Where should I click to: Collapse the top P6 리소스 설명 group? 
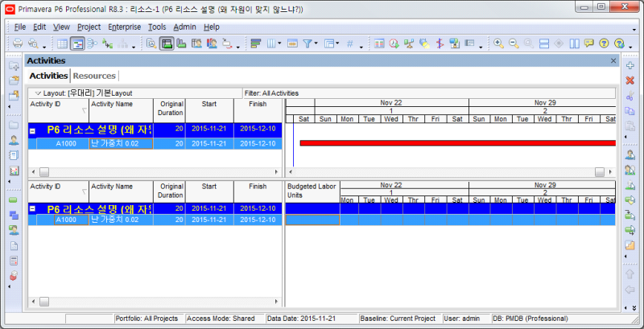click(x=32, y=131)
